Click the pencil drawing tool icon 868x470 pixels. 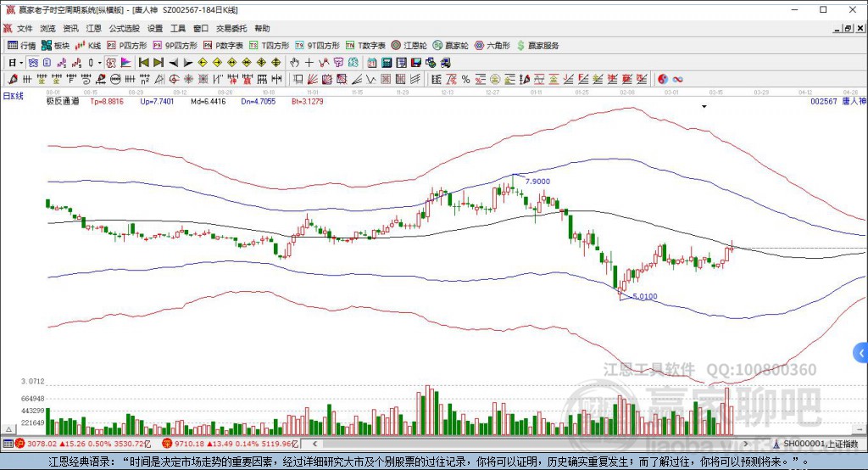click(x=12, y=79)
